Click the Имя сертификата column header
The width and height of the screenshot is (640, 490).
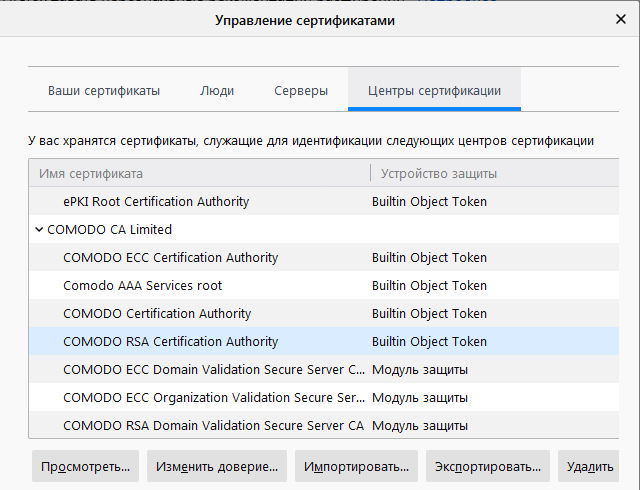(x=199, y=174)
